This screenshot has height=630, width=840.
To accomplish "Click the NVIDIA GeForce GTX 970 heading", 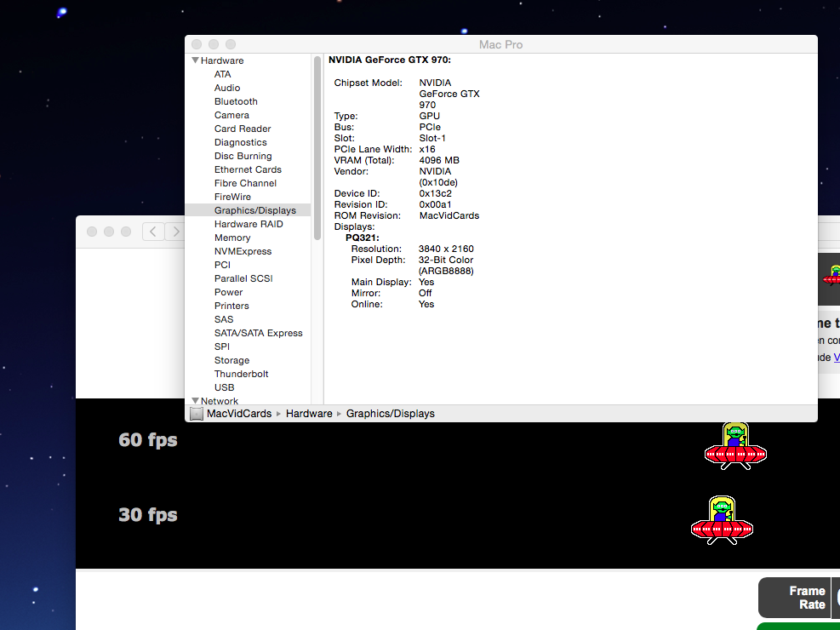I will click(x=390, y=60).
